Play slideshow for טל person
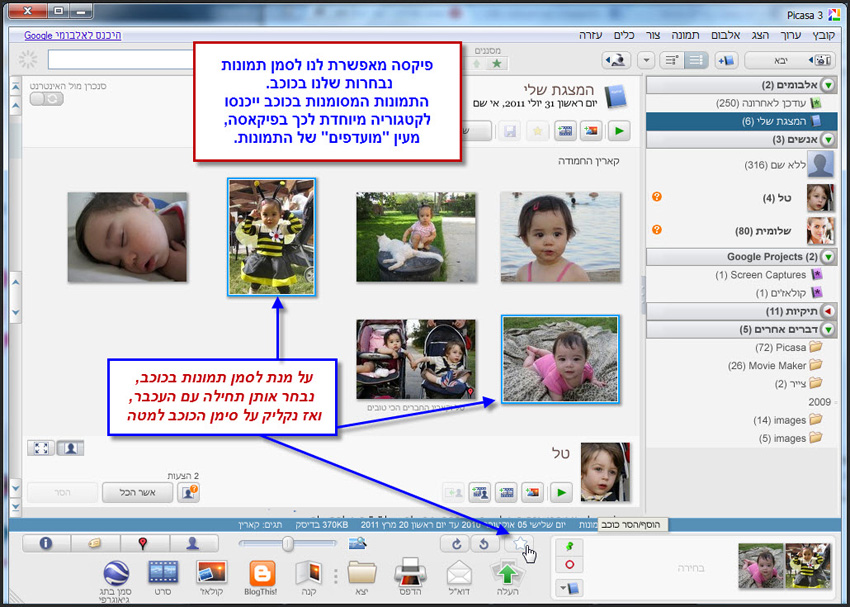Viewport: 850px width, 607px height. 561,492
